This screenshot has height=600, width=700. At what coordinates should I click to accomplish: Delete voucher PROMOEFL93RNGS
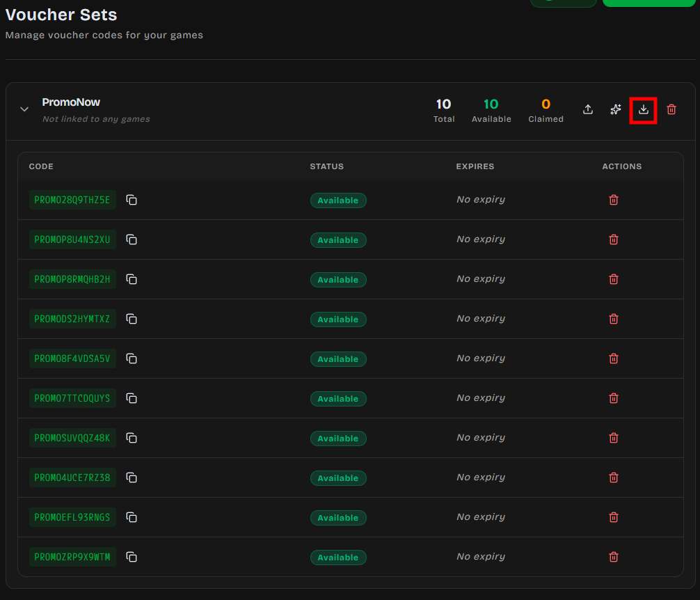[x=614, y=517]
